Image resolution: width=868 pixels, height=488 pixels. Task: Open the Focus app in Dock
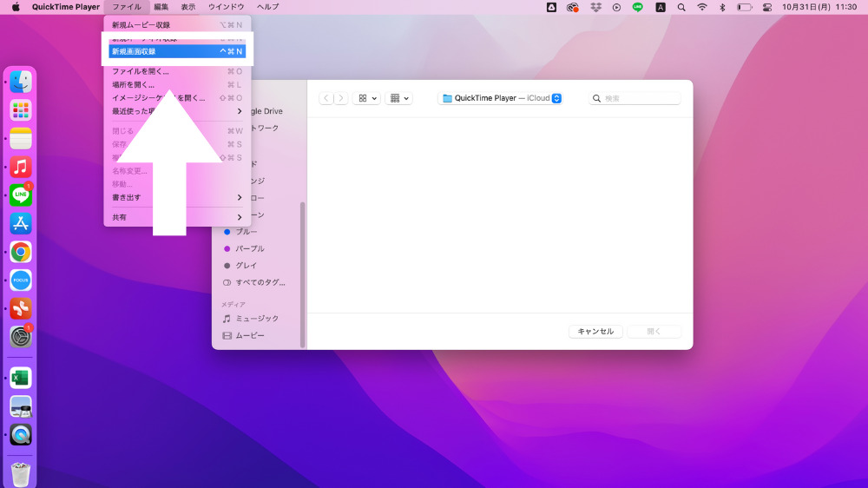21,280
